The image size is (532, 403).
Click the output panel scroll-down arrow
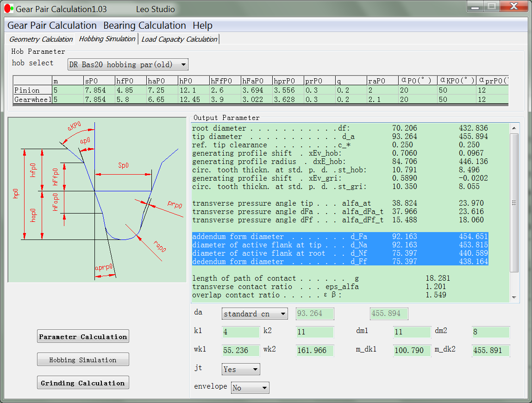point(514,297)
